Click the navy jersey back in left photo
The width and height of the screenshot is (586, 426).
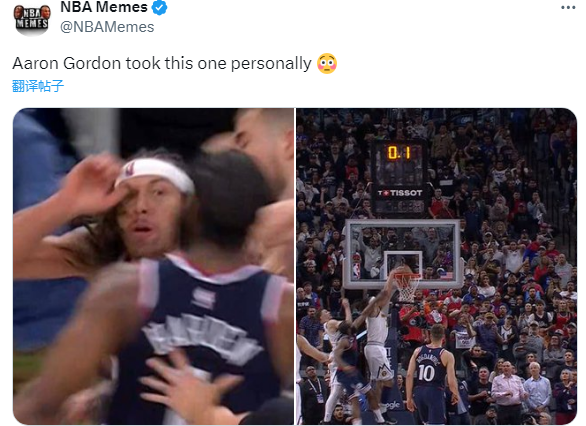click(204, 336)
